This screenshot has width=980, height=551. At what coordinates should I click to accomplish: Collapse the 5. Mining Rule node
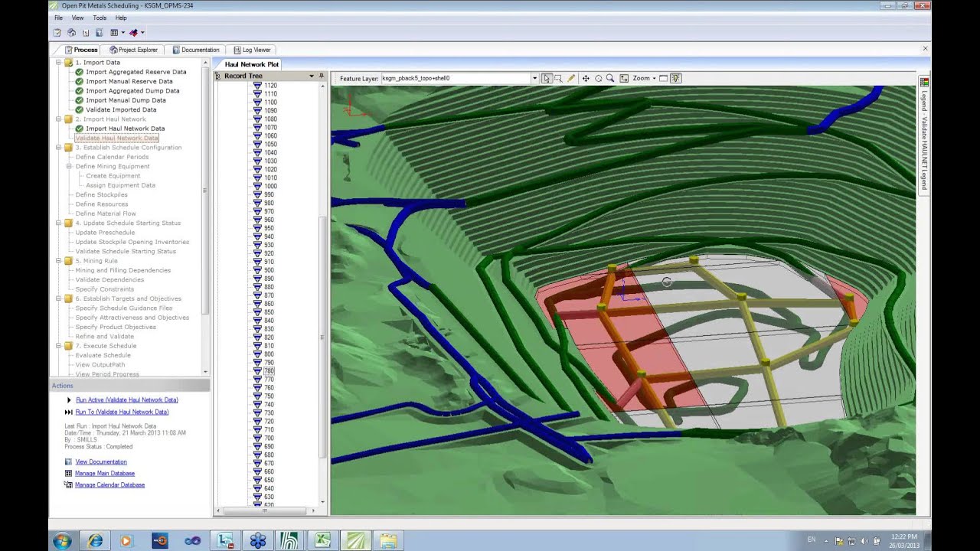[57, 261]
